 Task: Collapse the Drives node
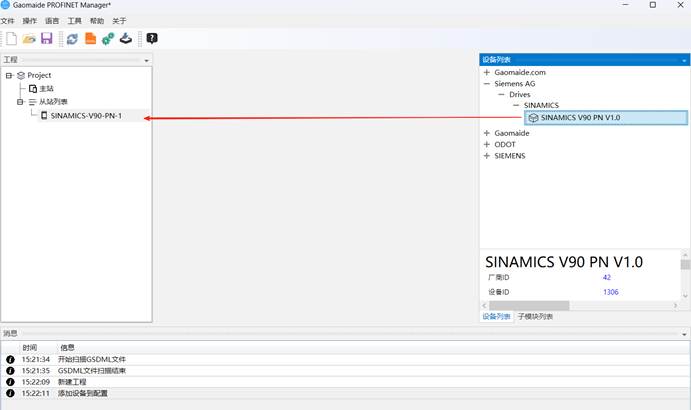[502, 94]
